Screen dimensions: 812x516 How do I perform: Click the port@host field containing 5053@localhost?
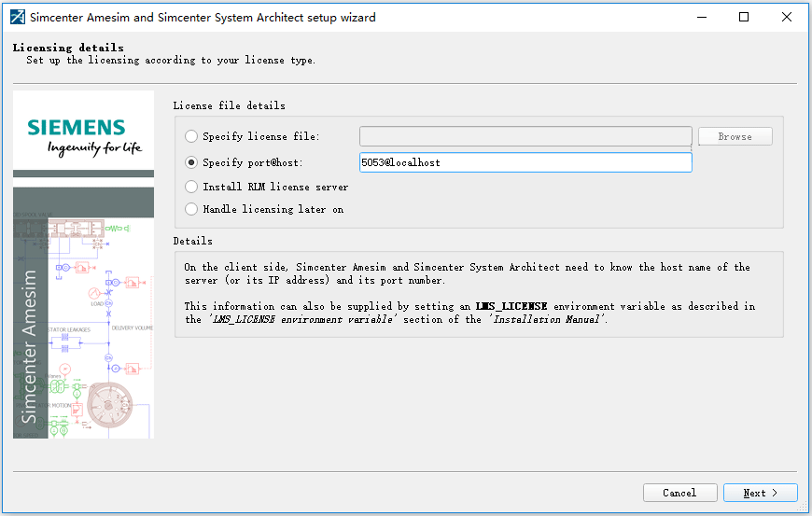click(x=525, y=162)
